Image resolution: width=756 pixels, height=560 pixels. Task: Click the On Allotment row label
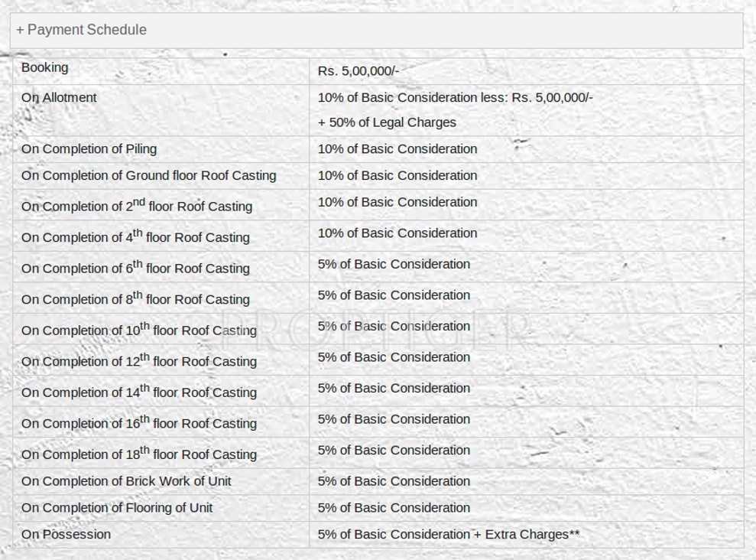tap(59, 98)
